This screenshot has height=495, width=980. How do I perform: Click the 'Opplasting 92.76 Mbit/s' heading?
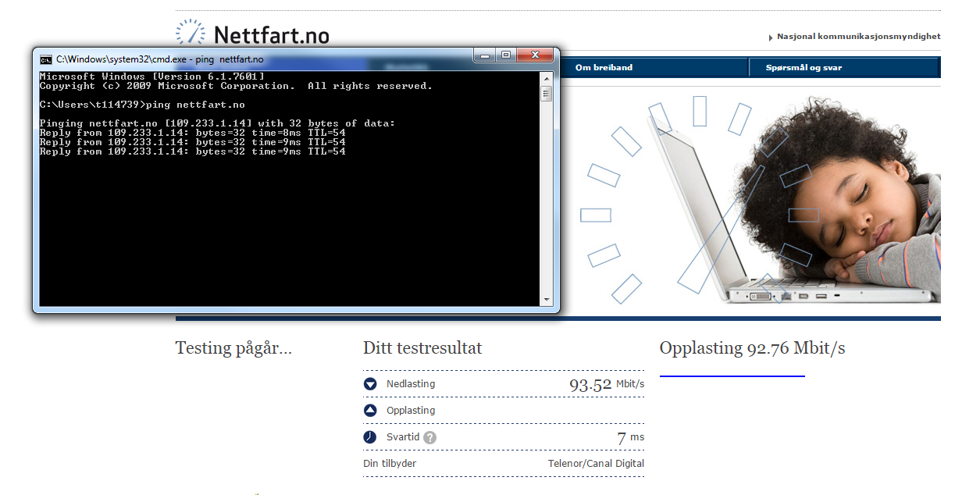752,349
